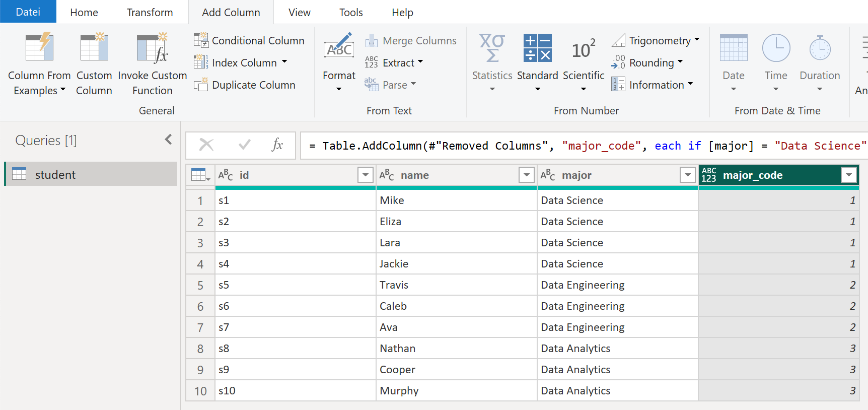Open the major_code column filter dropdown
Viewport: 868px width, 410px height.
coord(848,175)
